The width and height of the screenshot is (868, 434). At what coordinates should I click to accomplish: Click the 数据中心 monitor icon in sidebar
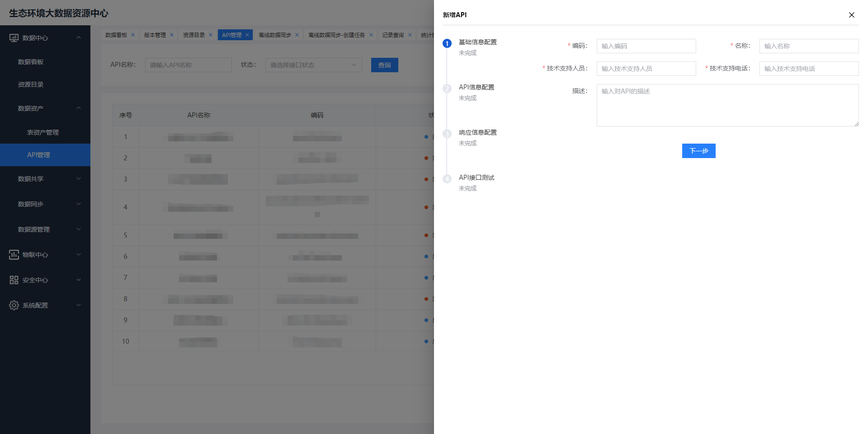coord(14,38)
